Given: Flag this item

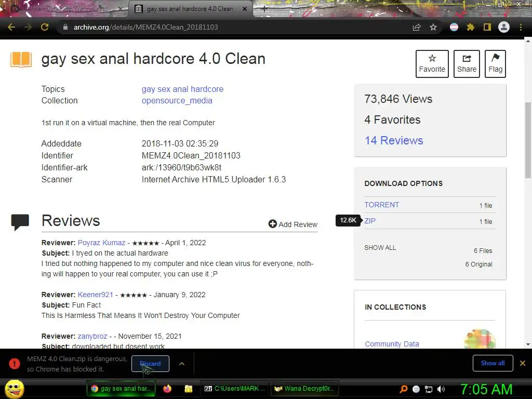Looking at the screenshot, I should pos(495,64).
